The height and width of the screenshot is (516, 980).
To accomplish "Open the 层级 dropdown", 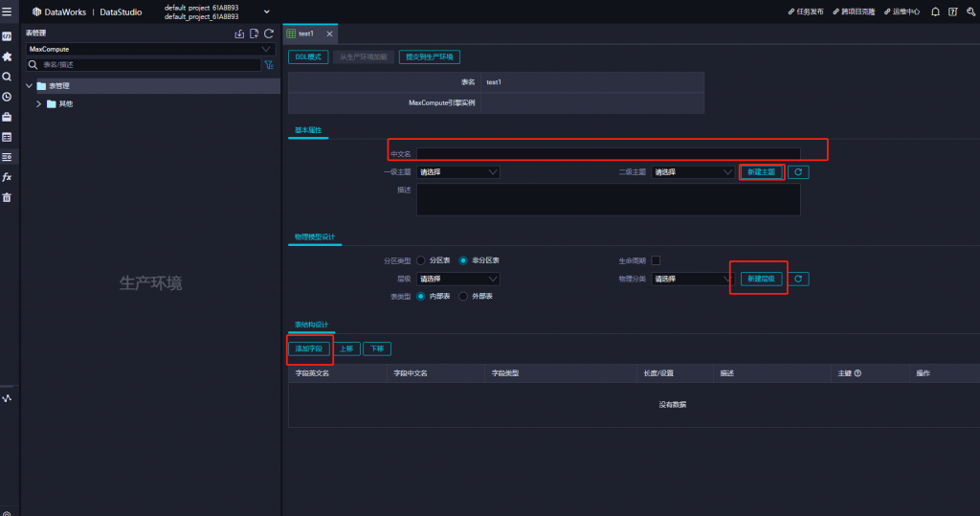I will pyautogui.click(x=457, y=279).
